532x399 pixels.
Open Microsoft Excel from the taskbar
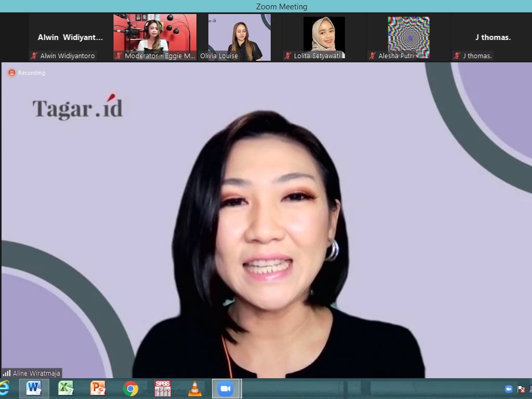click(66, 388)
